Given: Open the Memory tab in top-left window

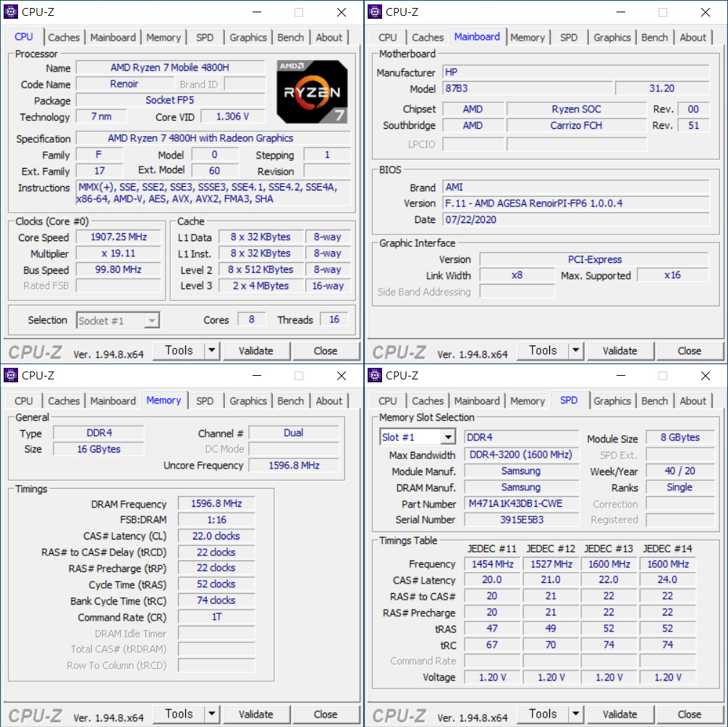Looking at the screenshot, I should click(x=164, y=37).
